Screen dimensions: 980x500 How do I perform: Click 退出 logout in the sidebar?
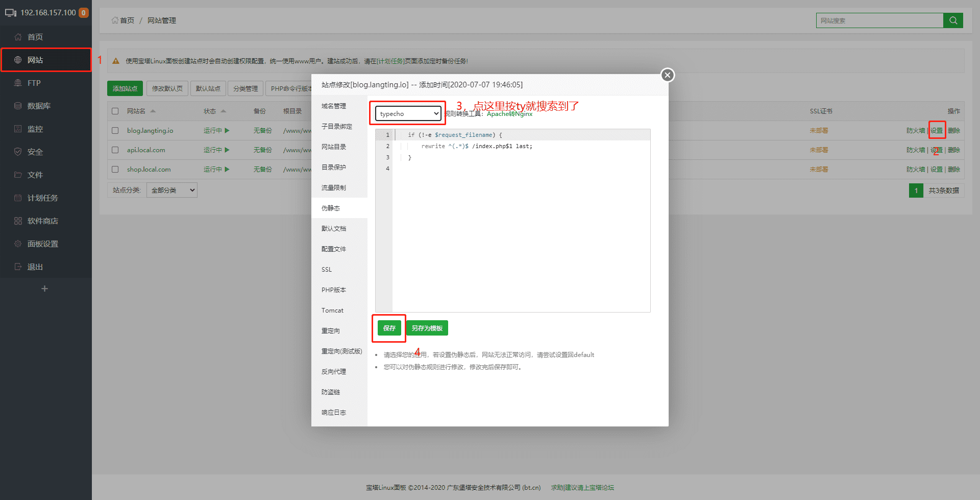tap(46, 267)
